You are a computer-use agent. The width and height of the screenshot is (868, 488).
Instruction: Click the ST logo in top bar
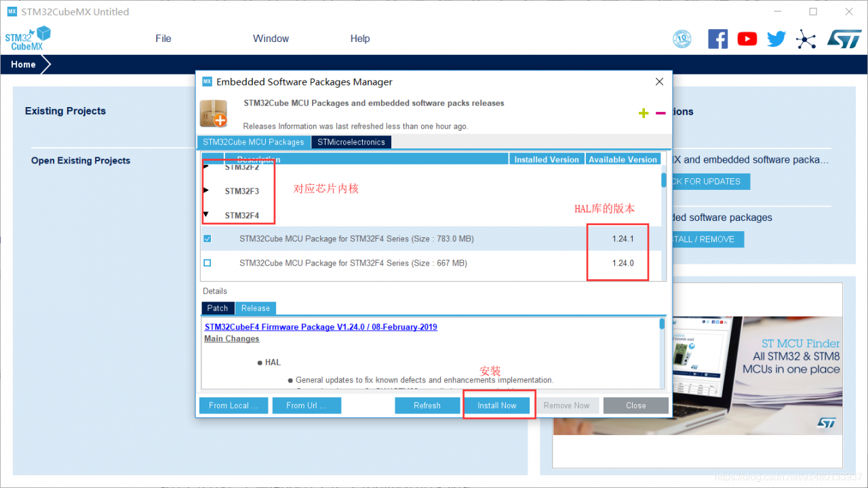coord(844,39)
